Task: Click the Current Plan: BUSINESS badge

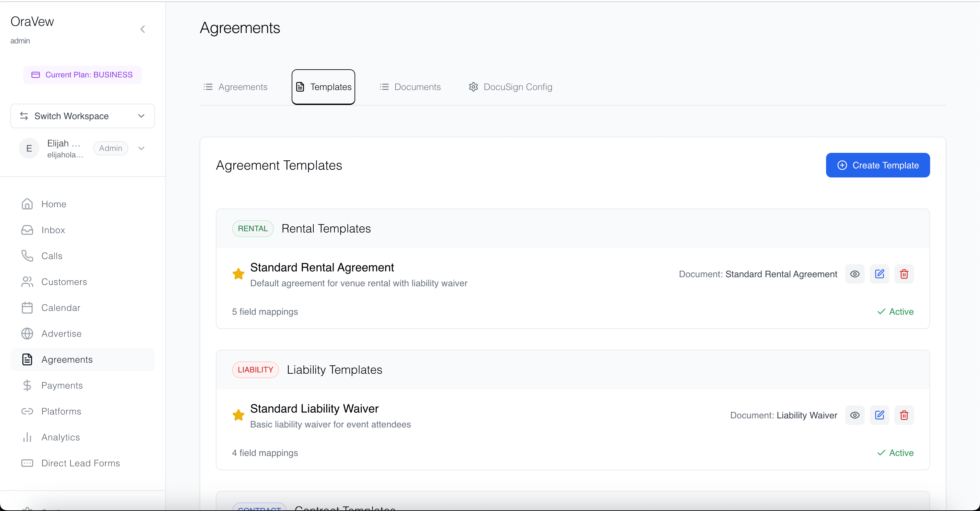Action: (x=82, y=75)
